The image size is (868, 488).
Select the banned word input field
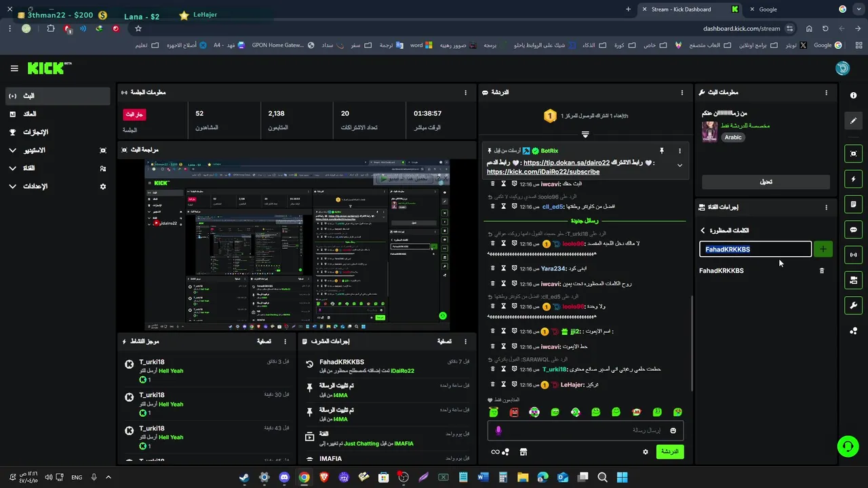click(x=755, y=249)
